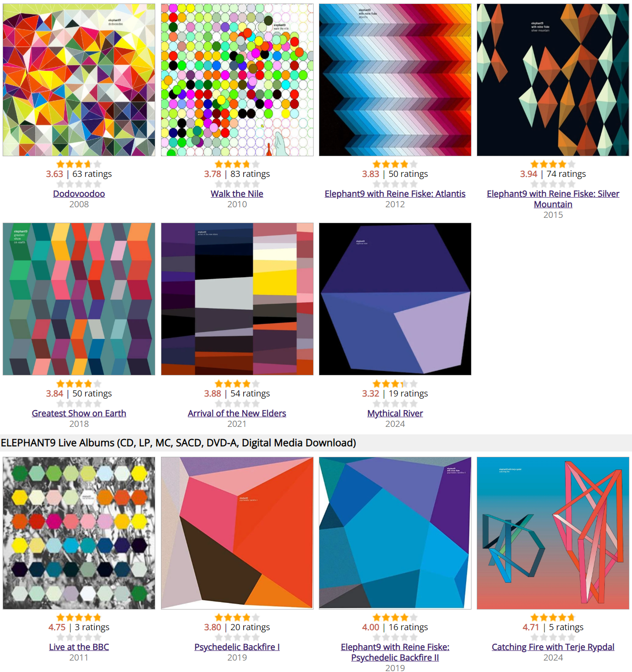Open the Live at the BBC cover
The width and height of the screenshot is (632, 672).
(79, 533)
